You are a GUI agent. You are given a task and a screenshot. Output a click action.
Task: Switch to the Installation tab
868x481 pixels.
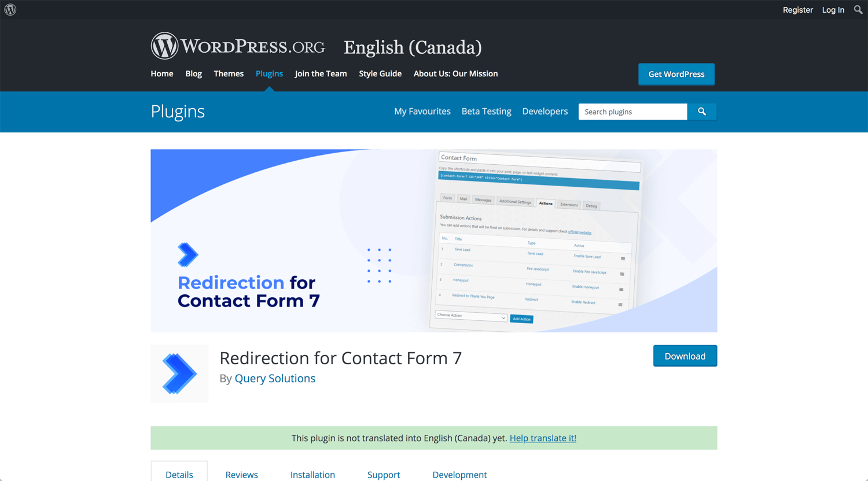coord(312,475)
